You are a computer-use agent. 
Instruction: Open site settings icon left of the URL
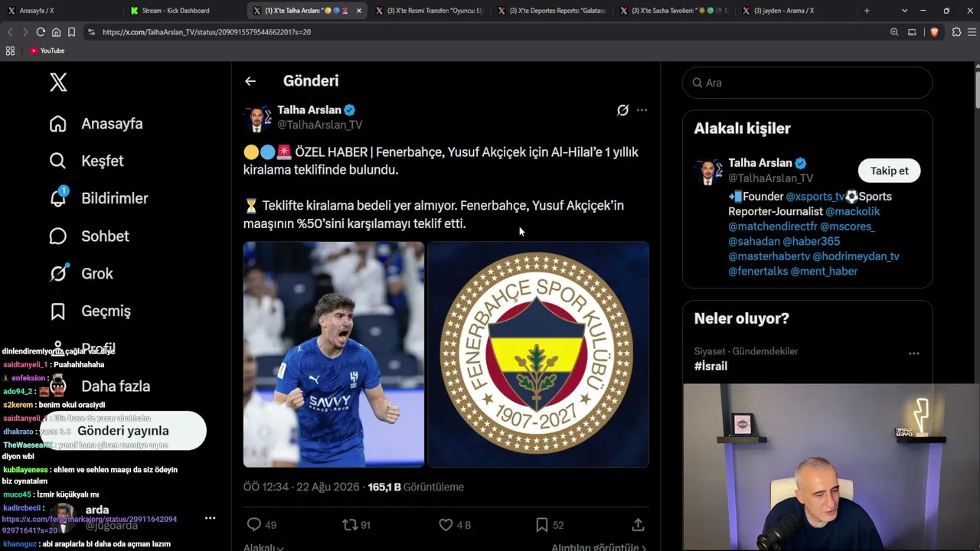pyautogui.click(x=91, y=32)
